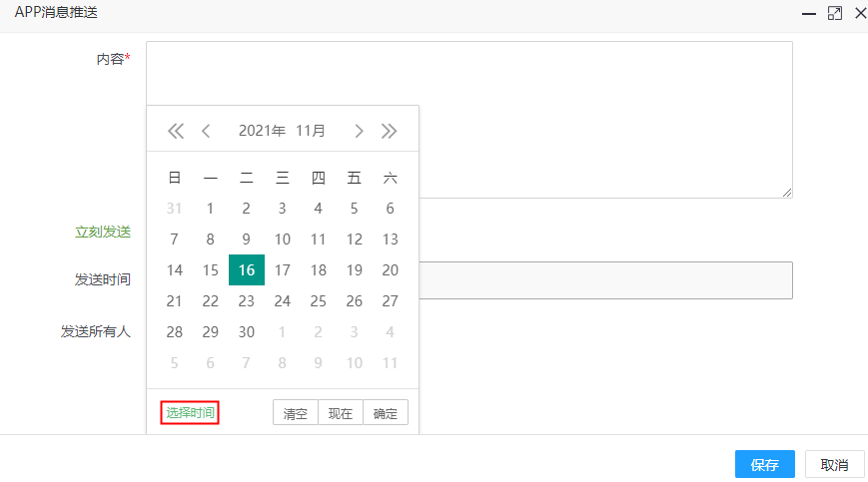Screen dimensions: 868x482
Task: Maximize the APP消息推送 dialog
Action: tap(835, 14)
